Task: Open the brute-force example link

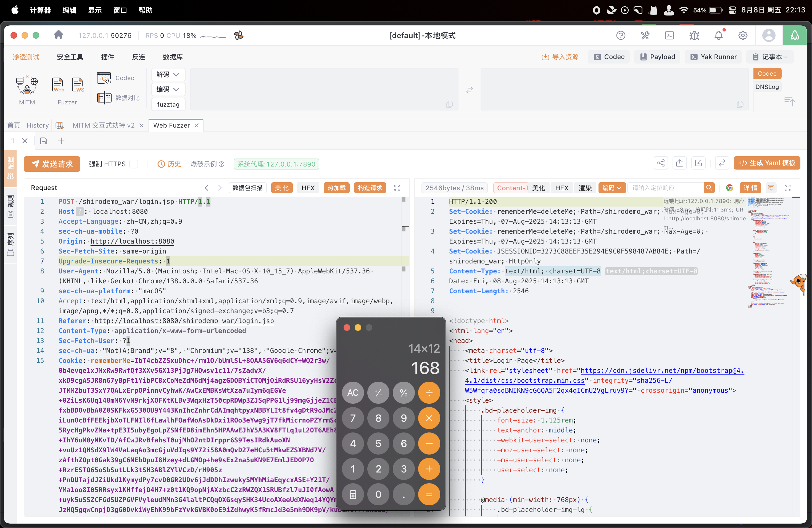Action: pyautogui.click(x=203, y=164)
